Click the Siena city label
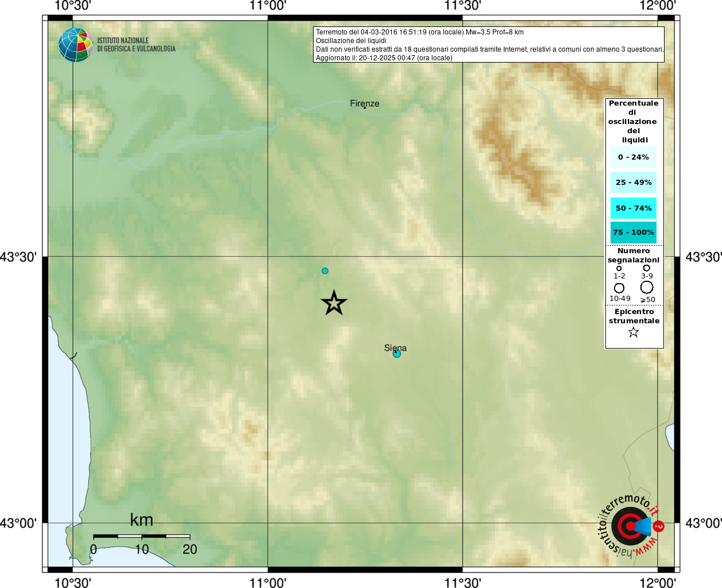Viewport: 722px width, 588px height. click(x=395, y=347)
